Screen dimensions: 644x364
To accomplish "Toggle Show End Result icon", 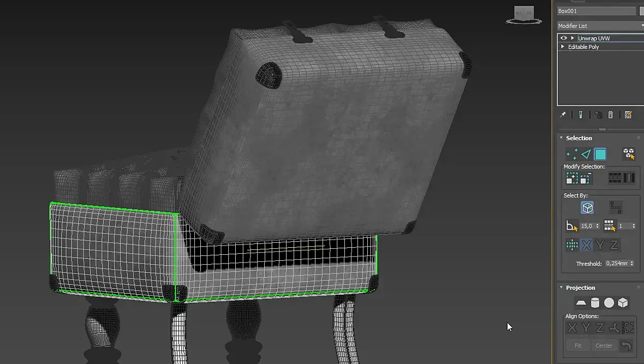I will [x=580, y=115].
